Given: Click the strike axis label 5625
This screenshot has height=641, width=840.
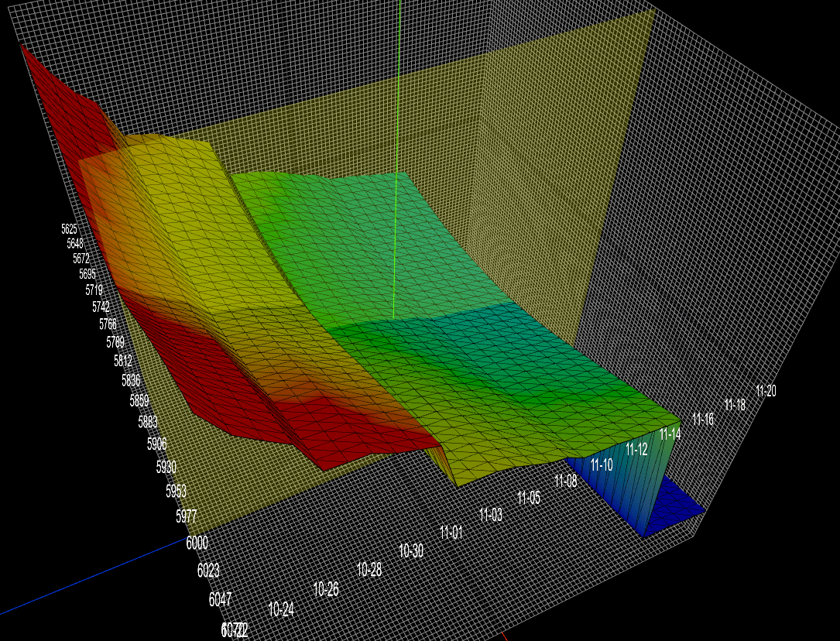Looking at the screenshot, I should coord(69,229).
